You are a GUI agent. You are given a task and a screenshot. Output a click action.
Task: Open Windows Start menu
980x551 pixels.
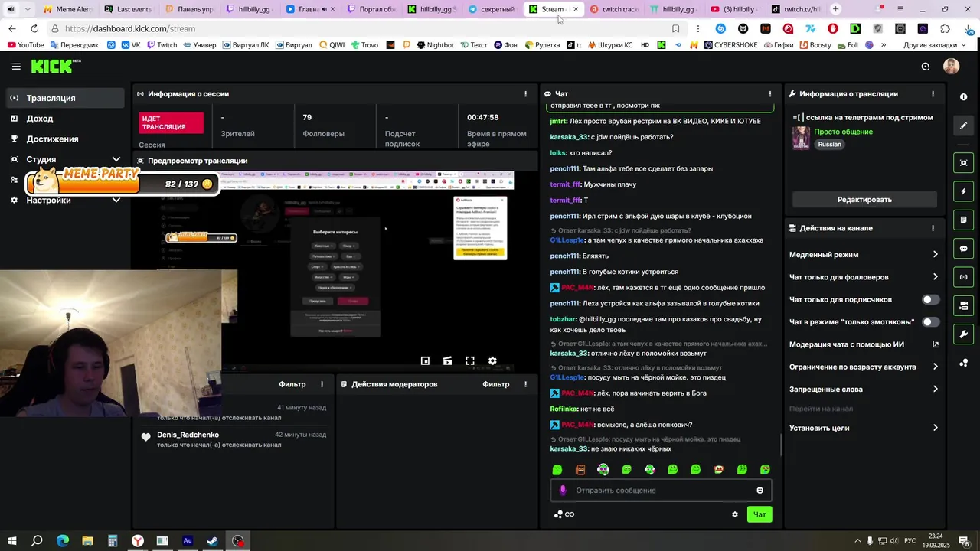[11, 541]
